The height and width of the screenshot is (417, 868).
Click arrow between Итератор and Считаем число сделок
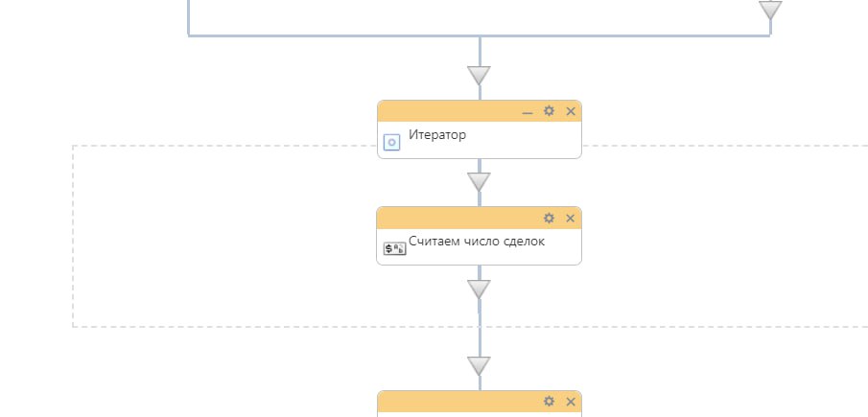click(479, 181)
